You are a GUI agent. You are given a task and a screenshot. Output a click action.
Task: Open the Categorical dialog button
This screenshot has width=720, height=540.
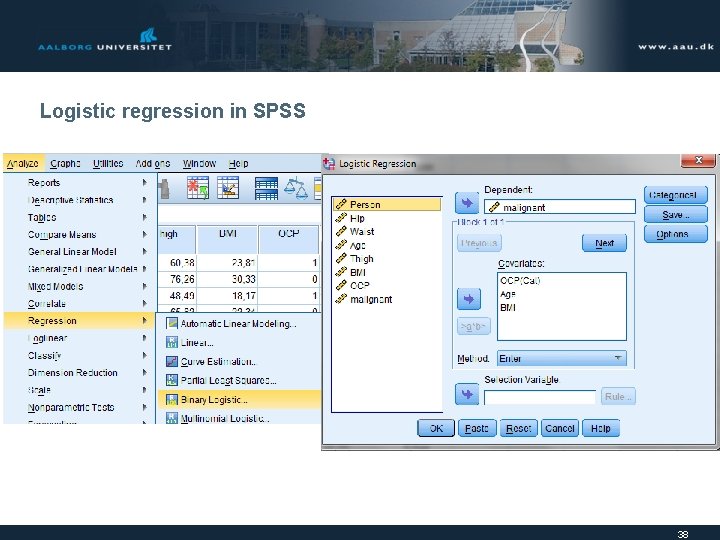pos(675,195)
